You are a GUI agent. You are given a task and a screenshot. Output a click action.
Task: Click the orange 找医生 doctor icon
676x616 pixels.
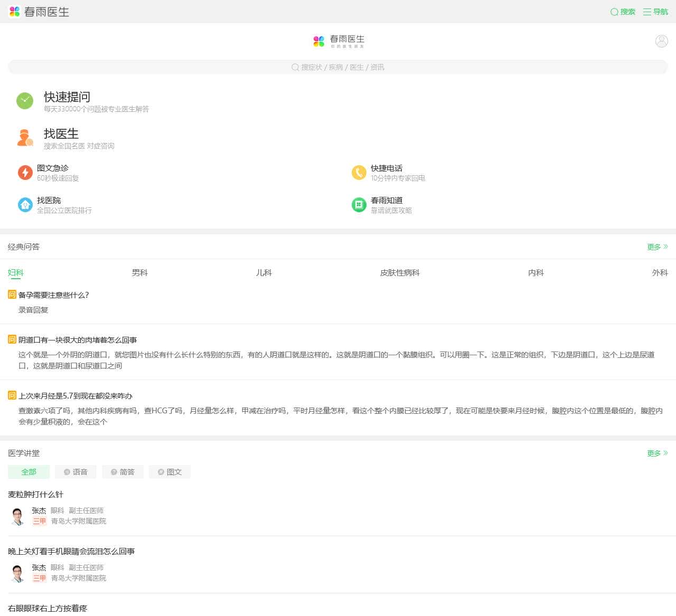[x=25, y=138]
